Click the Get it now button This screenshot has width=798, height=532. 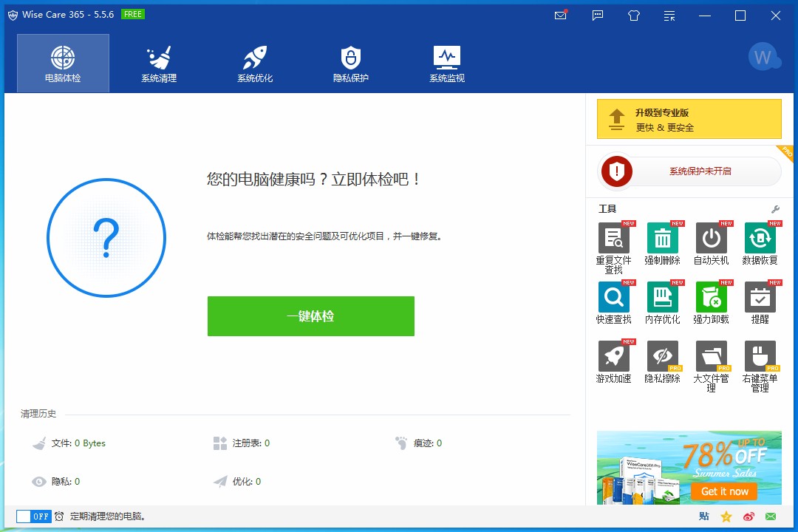tap(724, 491)
